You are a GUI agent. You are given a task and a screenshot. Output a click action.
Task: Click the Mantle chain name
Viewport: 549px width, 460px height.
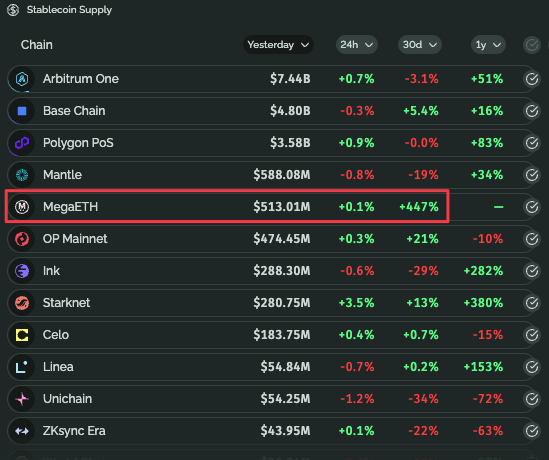click(x=62, y=175)
